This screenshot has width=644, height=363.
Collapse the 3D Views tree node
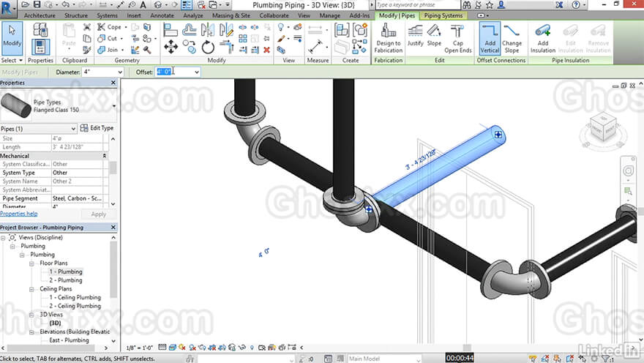(31, 315)
